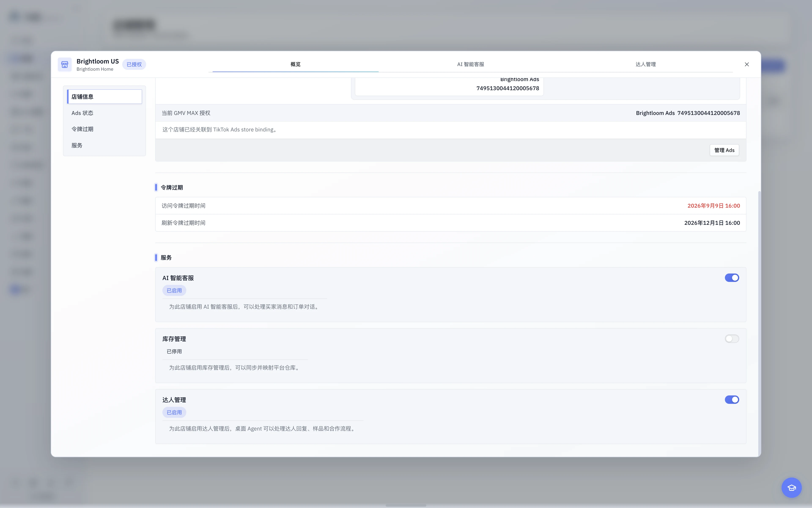Image resolution: width=812 pixels, height=508 pixels.
Task: Jump to 令牌过期 in side navigation
Action: [x=104, y=129]
